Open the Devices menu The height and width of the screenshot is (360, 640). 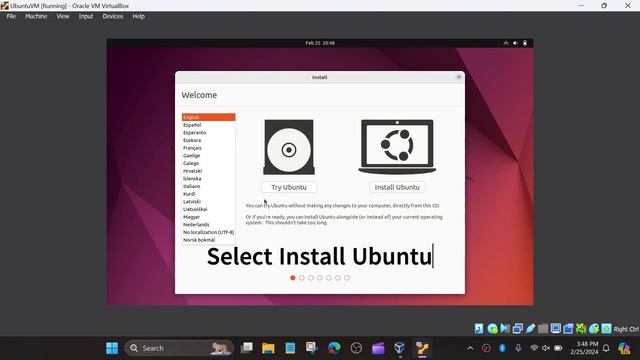click(113, 16)
